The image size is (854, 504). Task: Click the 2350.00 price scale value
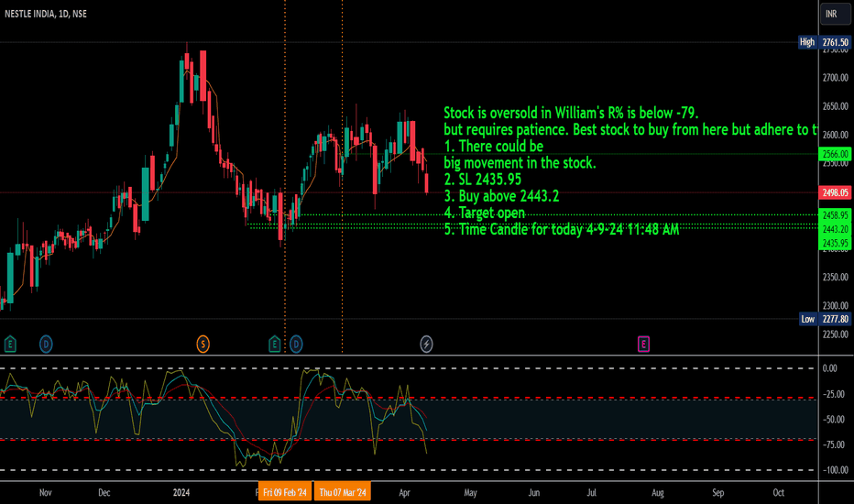tap(836, 277)
